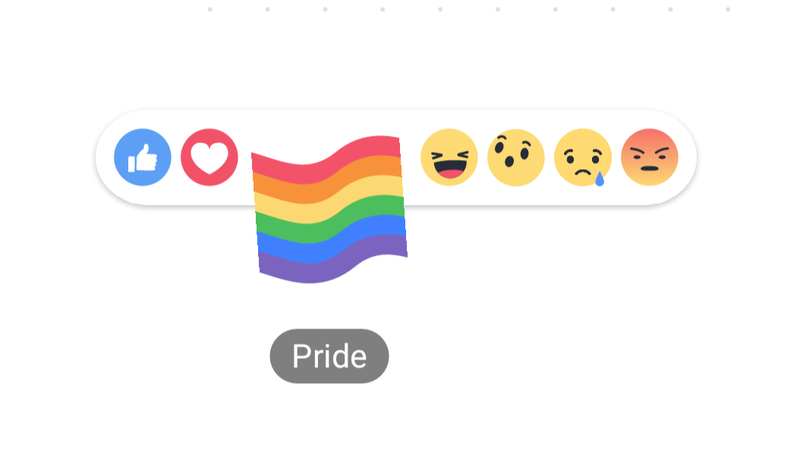React with the blue thumbs-up Like
The width and height of the screenshot is (800, 450).
pyautogui.click(x=142, y=157)
